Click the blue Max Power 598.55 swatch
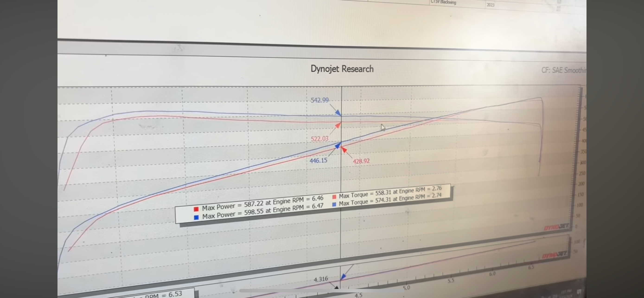Screen dimensions: 644x298 point(196,217)
